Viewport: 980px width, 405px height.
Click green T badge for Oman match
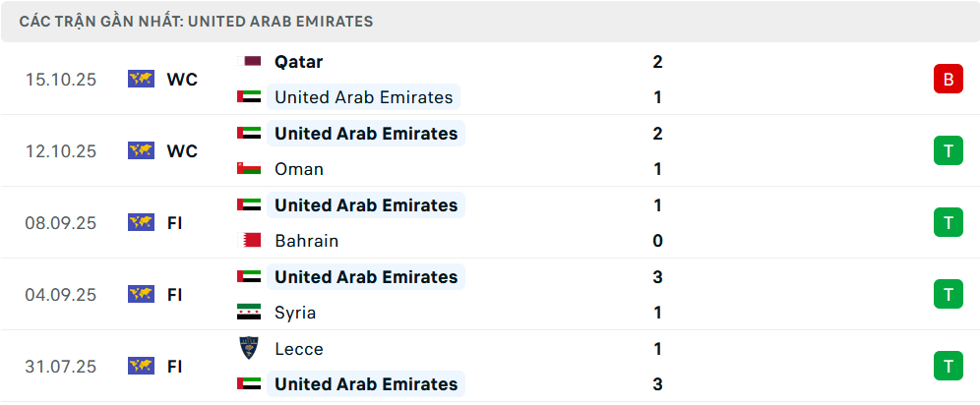point(948,150)
